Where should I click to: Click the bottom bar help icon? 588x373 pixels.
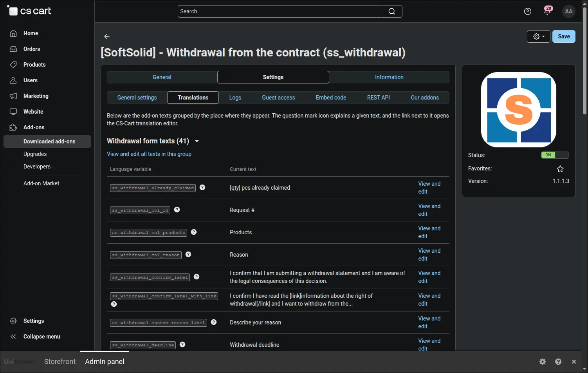(558, 362)
